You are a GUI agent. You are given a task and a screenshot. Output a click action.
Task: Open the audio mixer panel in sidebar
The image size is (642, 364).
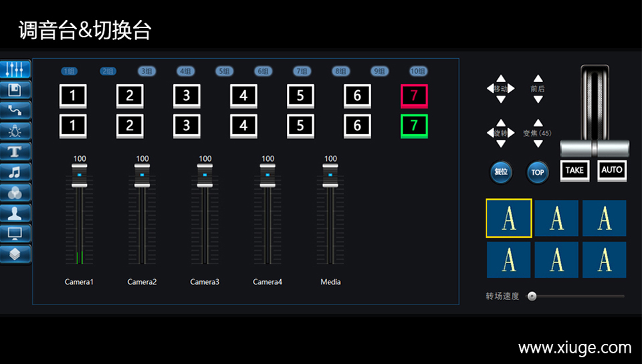(15, 69)
